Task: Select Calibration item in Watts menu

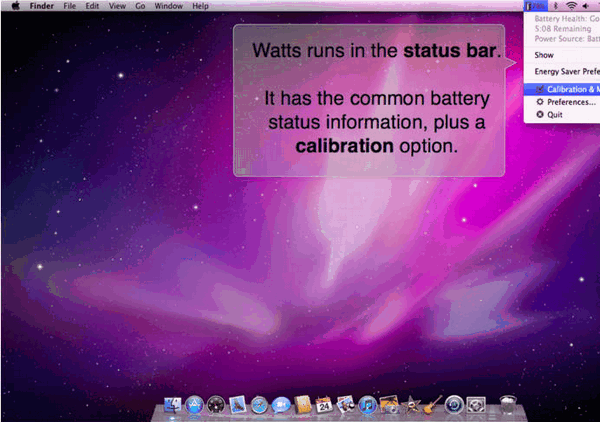Action: click(x=562, y=89)
